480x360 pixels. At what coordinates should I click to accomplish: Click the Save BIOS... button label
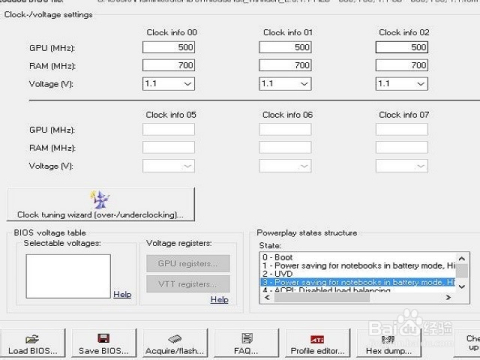click(x=104, y=351)
